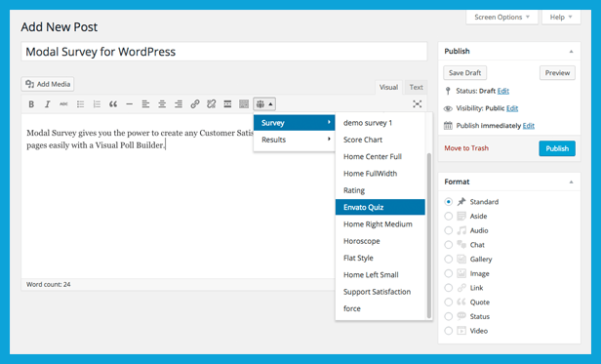Select the Image post format radio

pyautogui.click(x=448, y=273)
